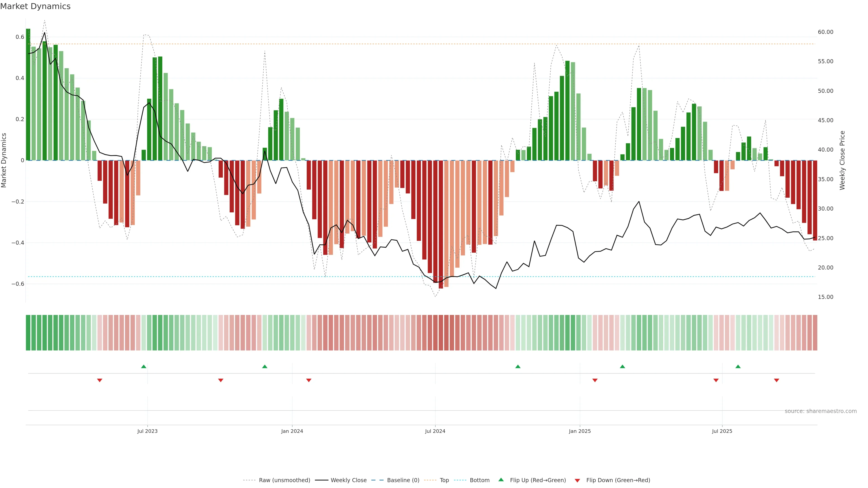Image resolution: width=868 pixels, height=488 pixels.
Task: Click the red flip-down triangle just after Jan 2024
Action: pos(309,380)
